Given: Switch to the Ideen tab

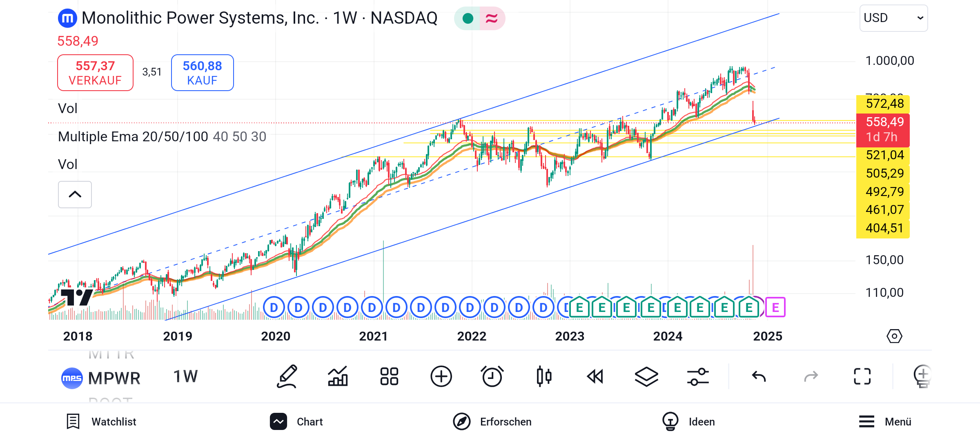Looking at the screenshot, I should click(688, 421).
